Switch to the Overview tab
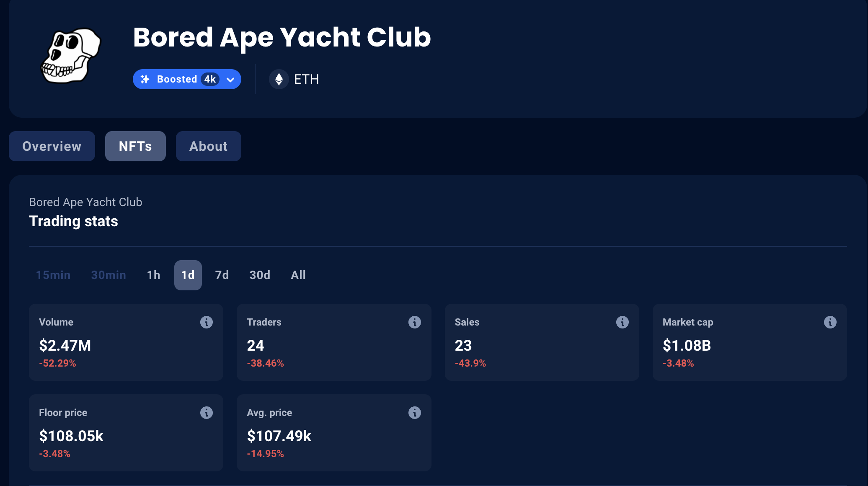Screen dimensions: 868x486 (52, 146)
